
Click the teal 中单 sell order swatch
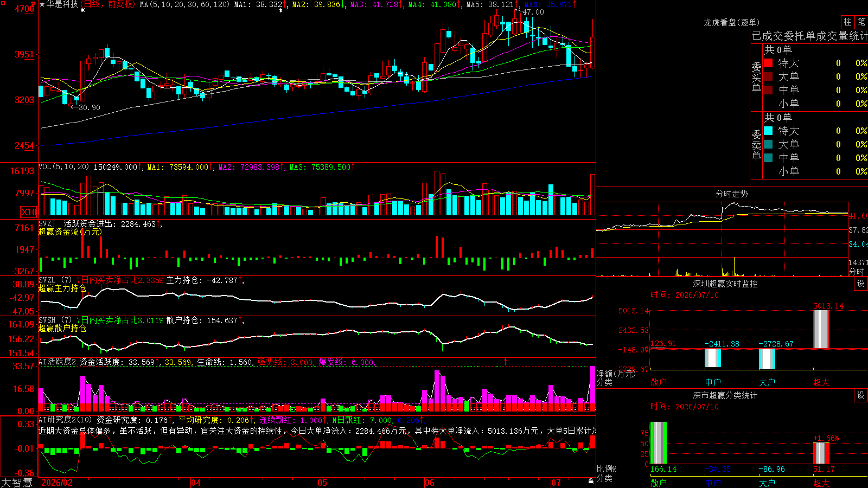coord(768,158)
